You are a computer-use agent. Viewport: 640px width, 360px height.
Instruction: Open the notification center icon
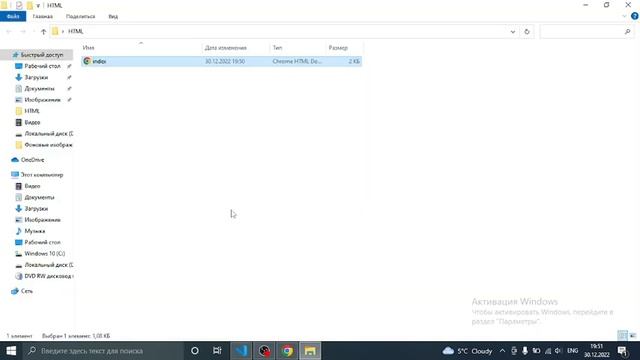tap(622, 351)
